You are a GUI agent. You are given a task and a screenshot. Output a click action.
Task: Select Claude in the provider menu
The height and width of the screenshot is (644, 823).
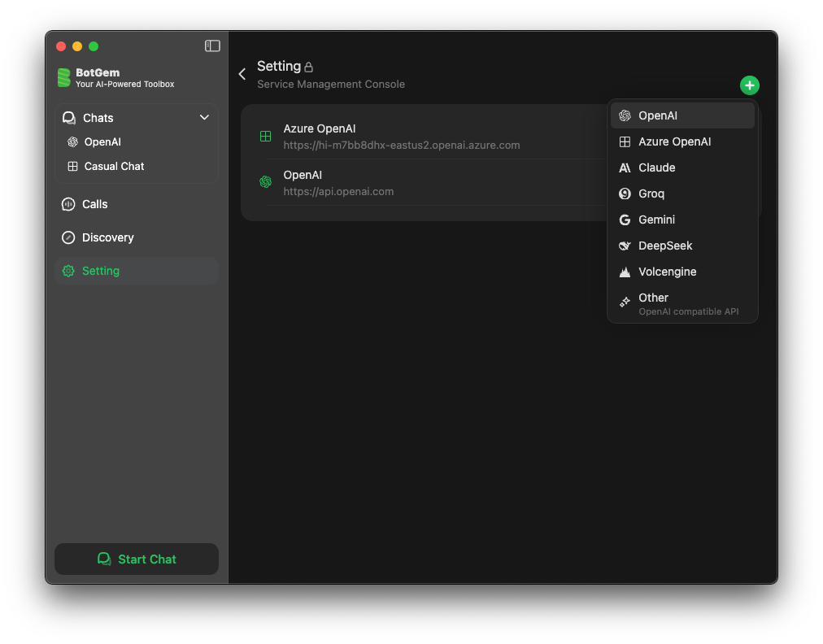(x=682, y=168)
